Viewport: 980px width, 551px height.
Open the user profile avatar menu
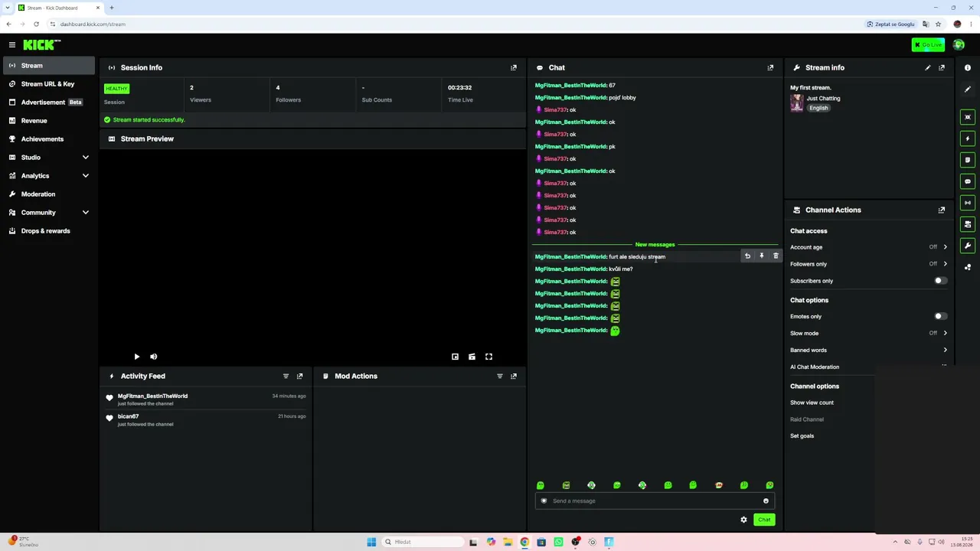coord(959,45)
